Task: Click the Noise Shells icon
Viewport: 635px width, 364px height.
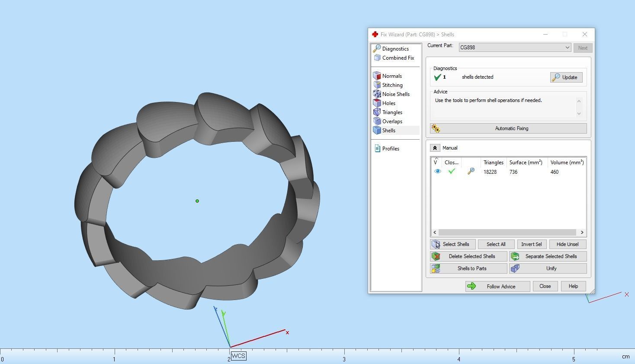Action: coord(377,94)
